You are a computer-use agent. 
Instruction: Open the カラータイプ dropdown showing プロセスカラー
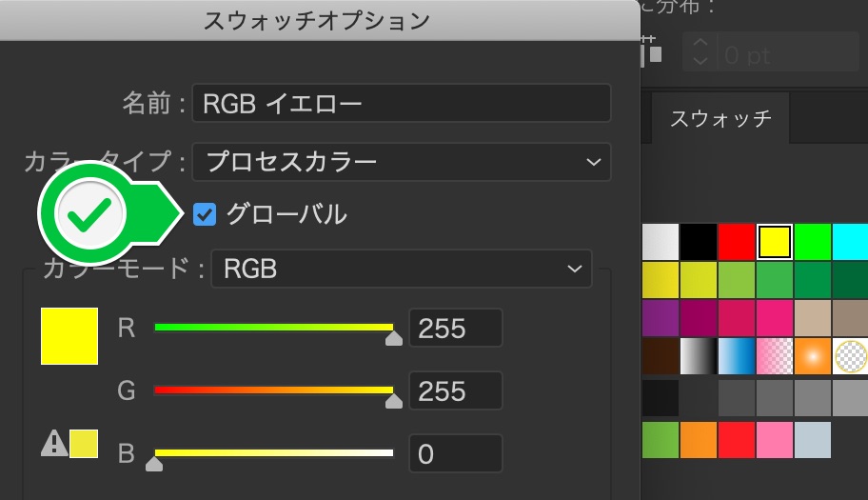(402, 162)
